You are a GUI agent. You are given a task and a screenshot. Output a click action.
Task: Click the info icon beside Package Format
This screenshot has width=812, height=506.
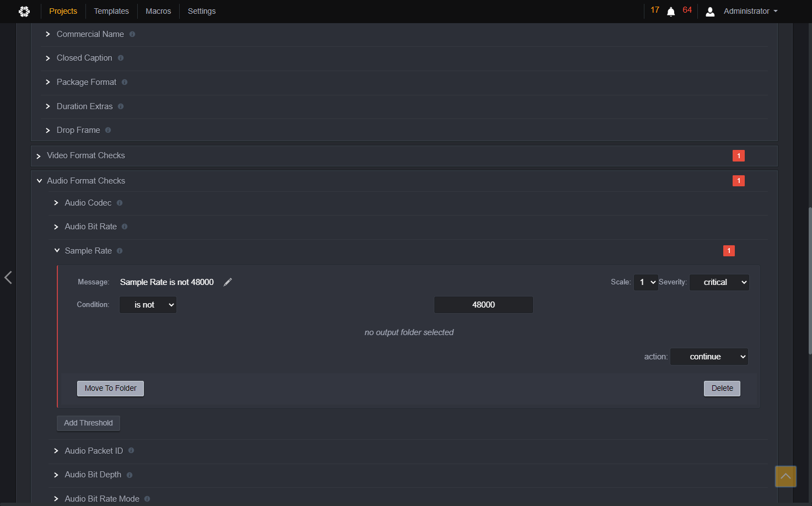(x=125, y=82)
